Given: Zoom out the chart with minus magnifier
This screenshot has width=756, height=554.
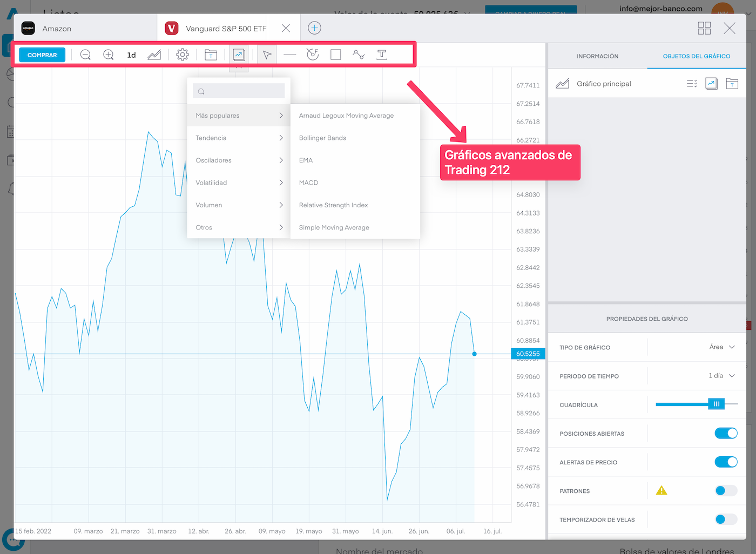Looking at the screenshot, I should (x=85, y=55).
